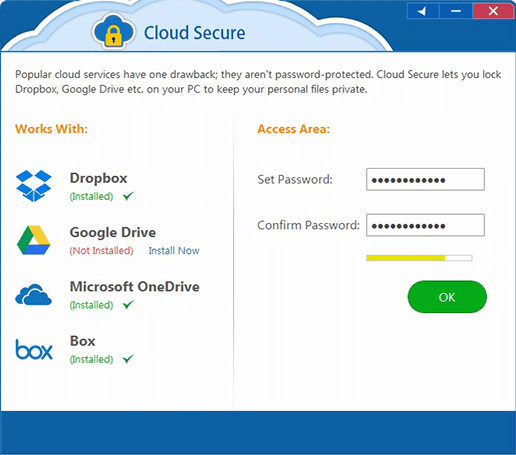
Task: Click the Google Drive triangle icon
Action: click(34, 240)
